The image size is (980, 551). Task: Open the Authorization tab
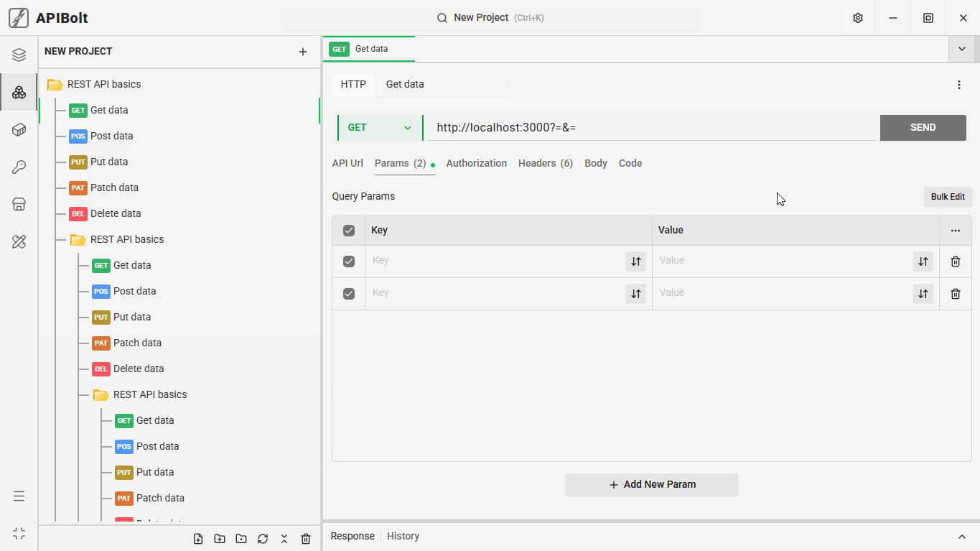pos(477,163)
